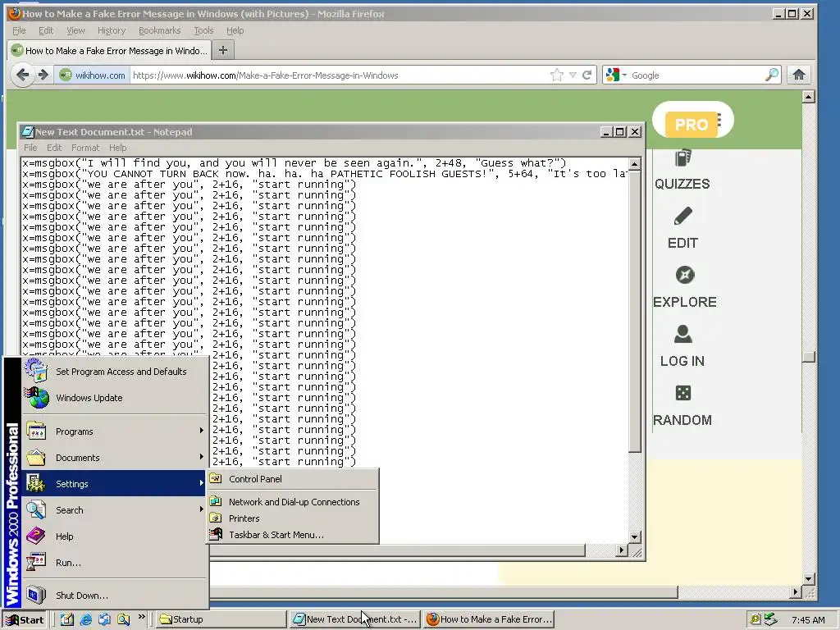Screen dimensions: 840x630
Task: Open Control Panel icon in Settings submenu
Action: 216,478
